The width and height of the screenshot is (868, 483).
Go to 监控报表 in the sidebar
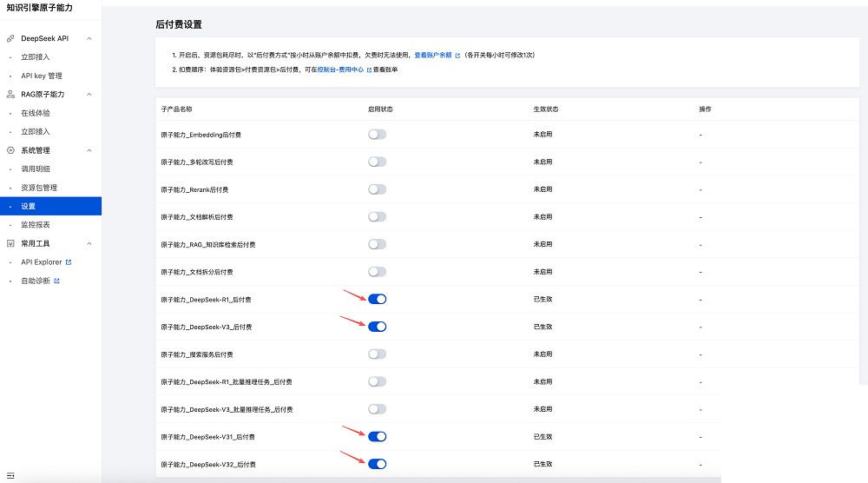(36, 224)
